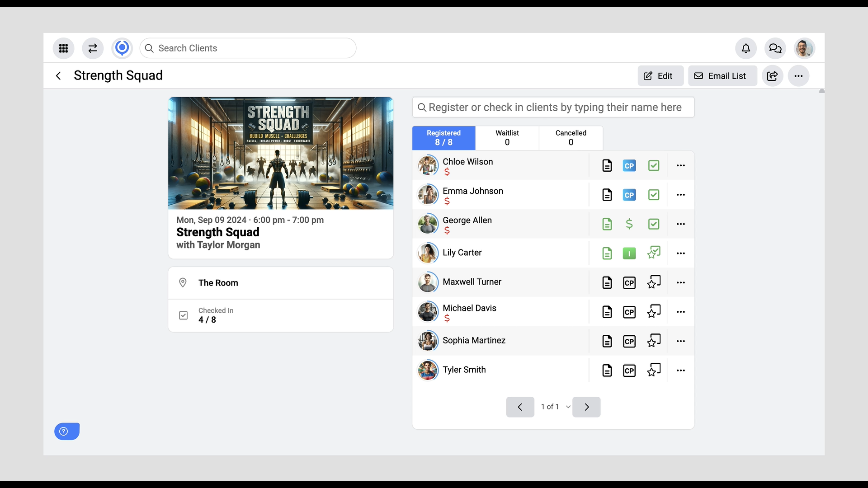This screenshot has height=488, width=868.
Task: Click Maxwell Turner's CP icon
Action: [629, 283]
